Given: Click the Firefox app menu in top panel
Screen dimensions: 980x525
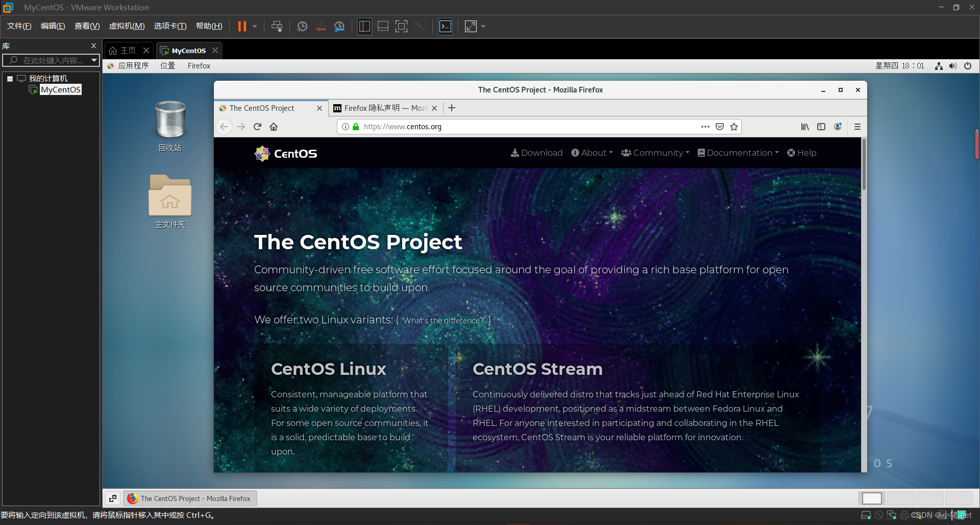Looking at the screenshot, I should [x=199, y=66].
